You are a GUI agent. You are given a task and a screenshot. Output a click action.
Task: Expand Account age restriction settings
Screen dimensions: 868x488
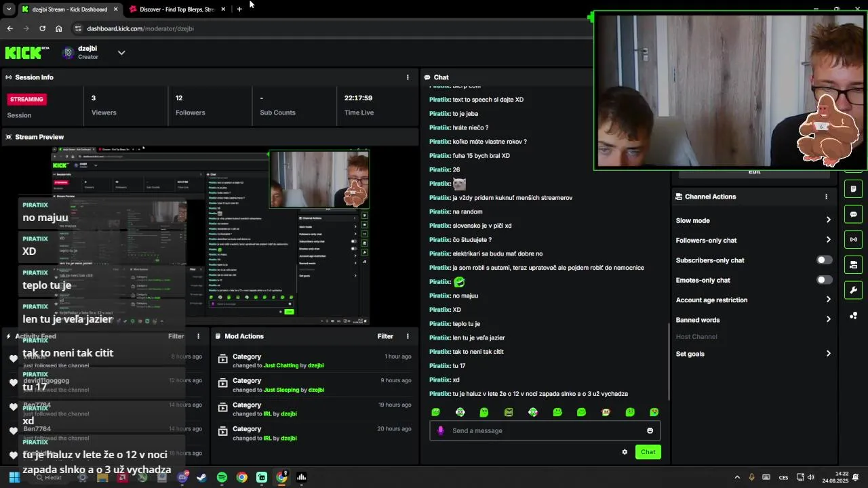click(828, 300)
